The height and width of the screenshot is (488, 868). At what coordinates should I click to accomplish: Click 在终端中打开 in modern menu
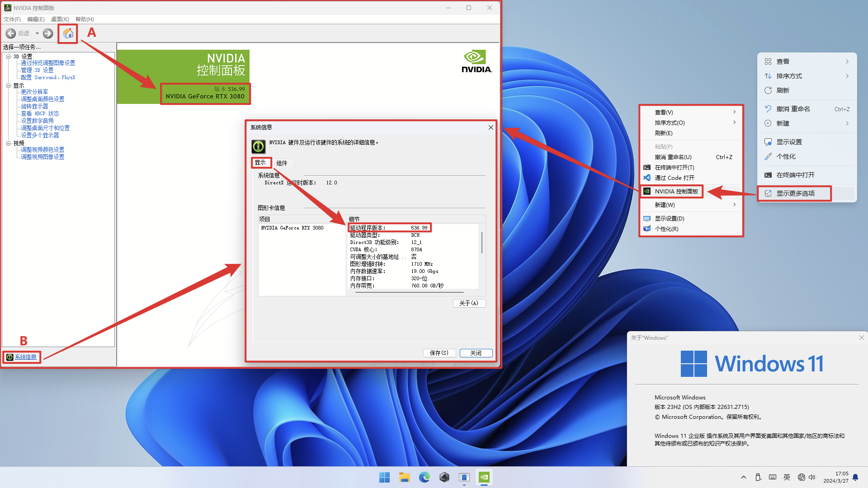point(807,175)
